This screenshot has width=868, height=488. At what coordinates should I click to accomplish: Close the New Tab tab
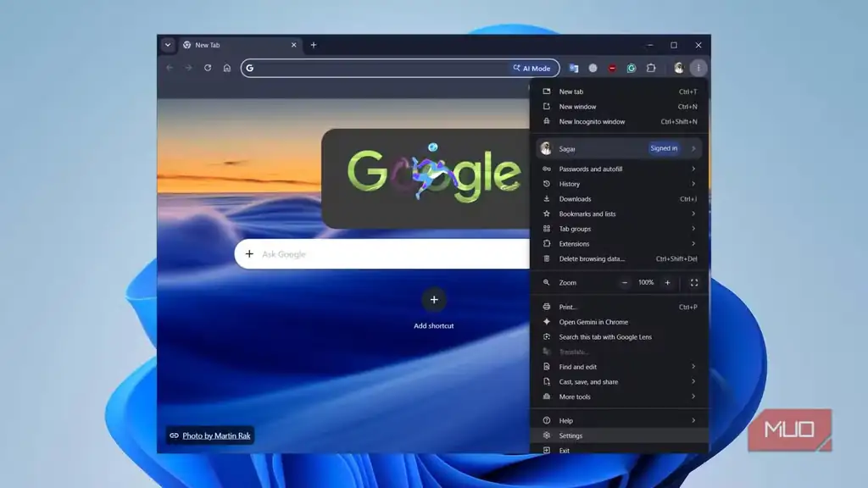(293, 45)
